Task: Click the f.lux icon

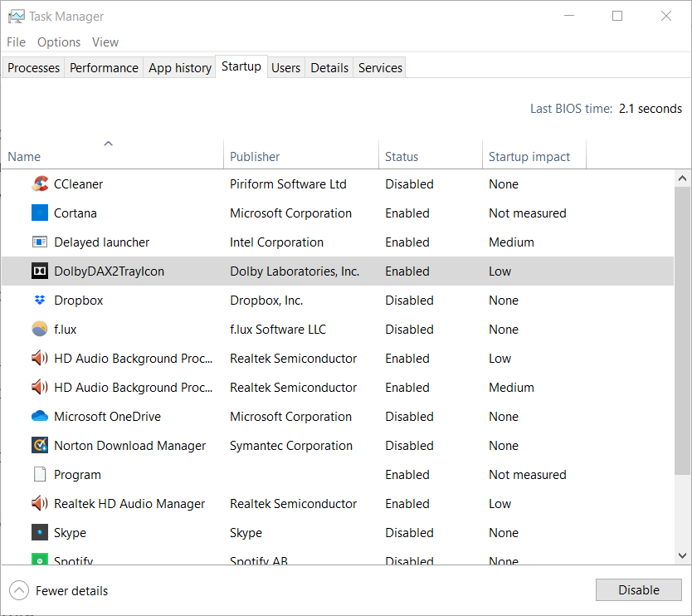Action: pyautogui.click(x=40, y=329)
